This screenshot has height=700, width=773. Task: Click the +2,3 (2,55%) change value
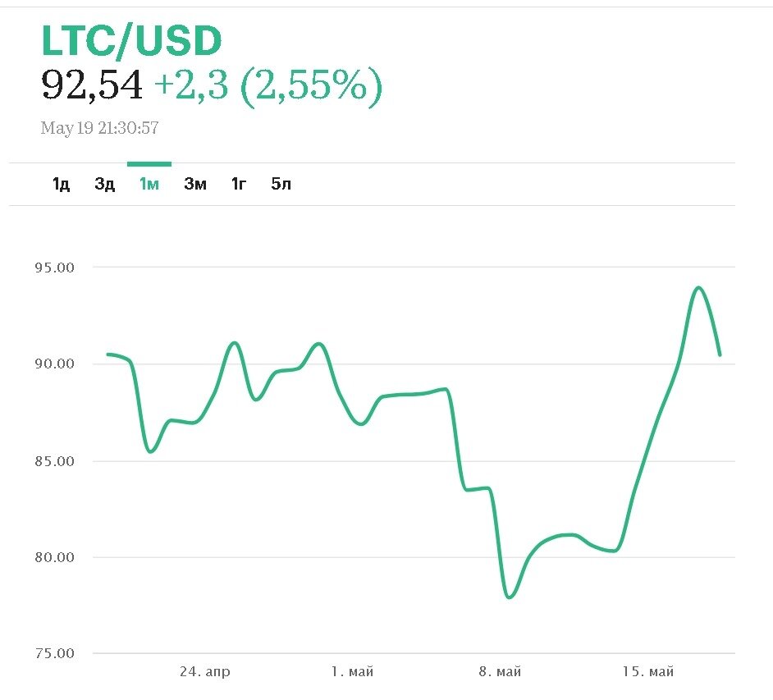[x=268, y=85]
